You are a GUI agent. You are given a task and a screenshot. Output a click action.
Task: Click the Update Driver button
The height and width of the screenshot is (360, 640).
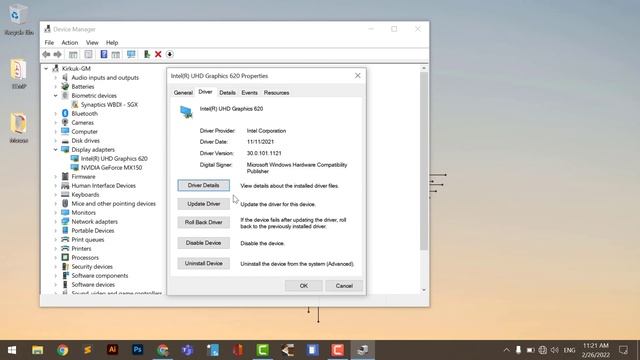(x=203, y=204)
